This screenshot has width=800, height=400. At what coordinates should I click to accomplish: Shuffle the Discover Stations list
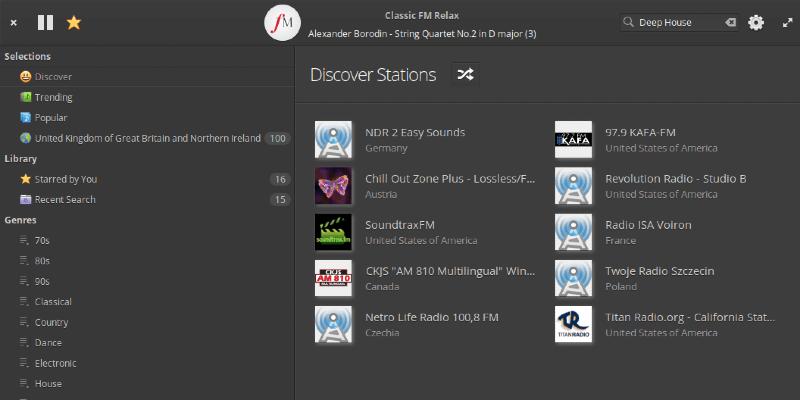(x=465, y=74)
